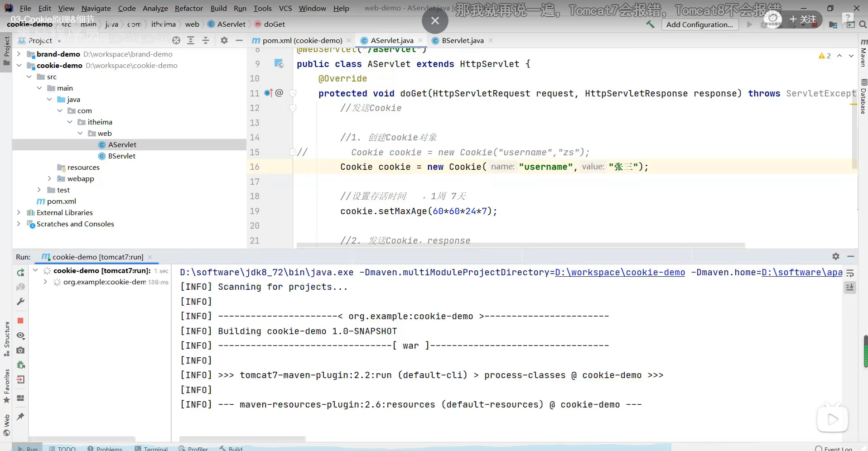868x451 pixels.
Task: Open Search Everywhere magnifier icon
Action: click(863, 24)
